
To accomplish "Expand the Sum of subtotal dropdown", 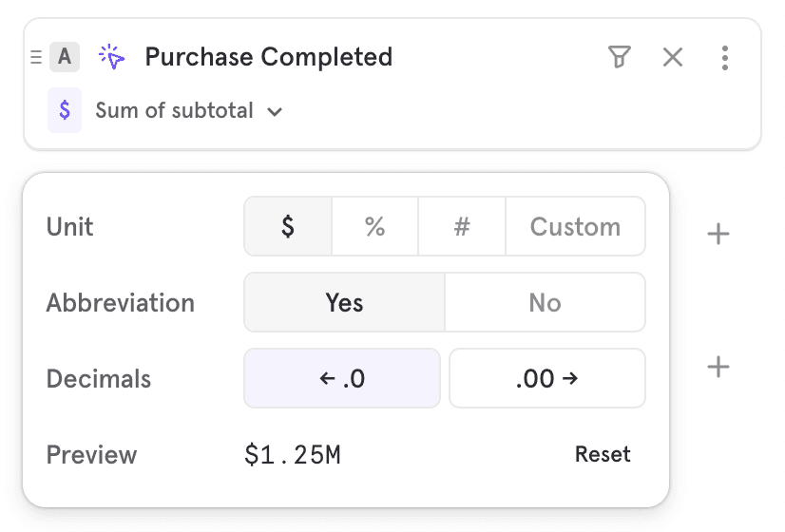I will 189,111.
